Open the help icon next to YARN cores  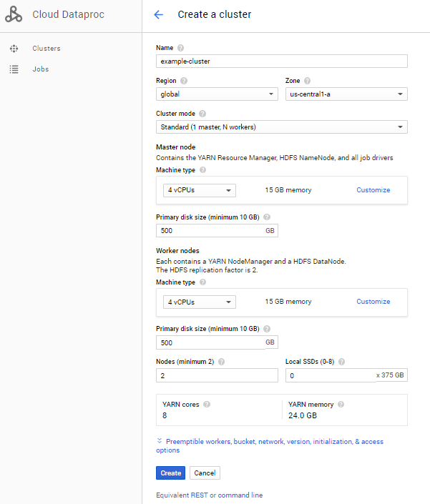coord(207,404)
